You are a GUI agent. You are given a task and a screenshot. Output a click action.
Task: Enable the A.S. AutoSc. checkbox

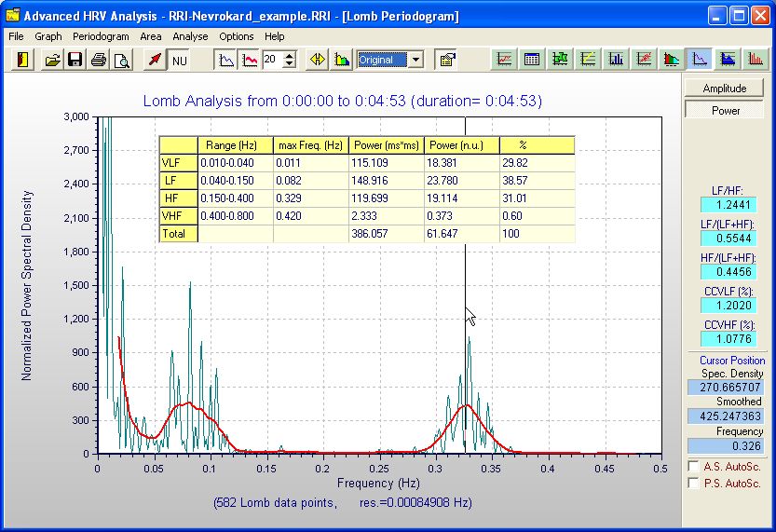694,466
